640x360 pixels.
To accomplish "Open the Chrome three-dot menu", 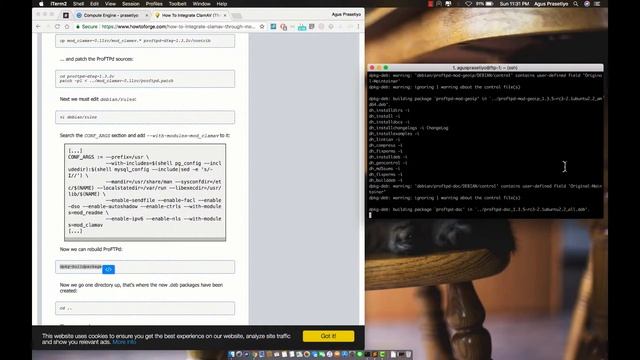I will (x=358, y=27).
